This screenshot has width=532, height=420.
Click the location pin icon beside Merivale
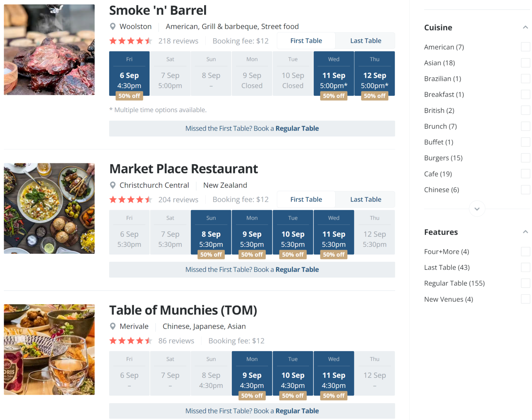pos(113,326)
